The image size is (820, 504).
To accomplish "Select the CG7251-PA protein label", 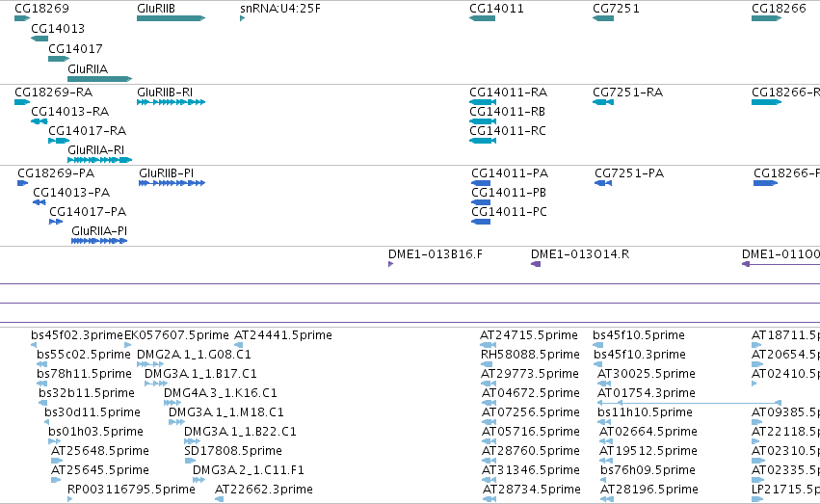I will pyautogui.click(x=629, y=173).
